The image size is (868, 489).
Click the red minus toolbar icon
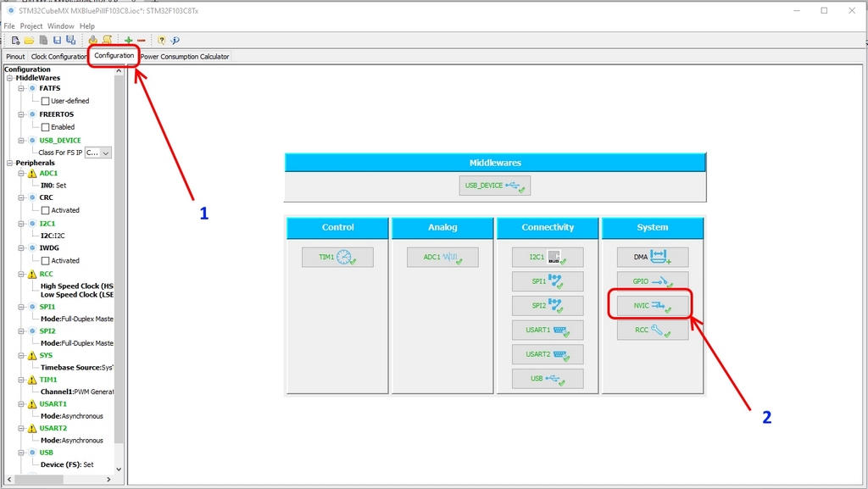coord(141,40)
